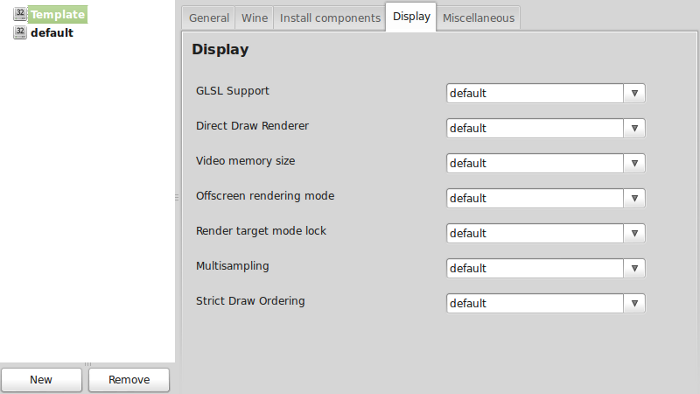This screenshot has width=700, height=394.
Task: Expand the Direct Draw Renderer dropdown
Action: coord(634,128)
